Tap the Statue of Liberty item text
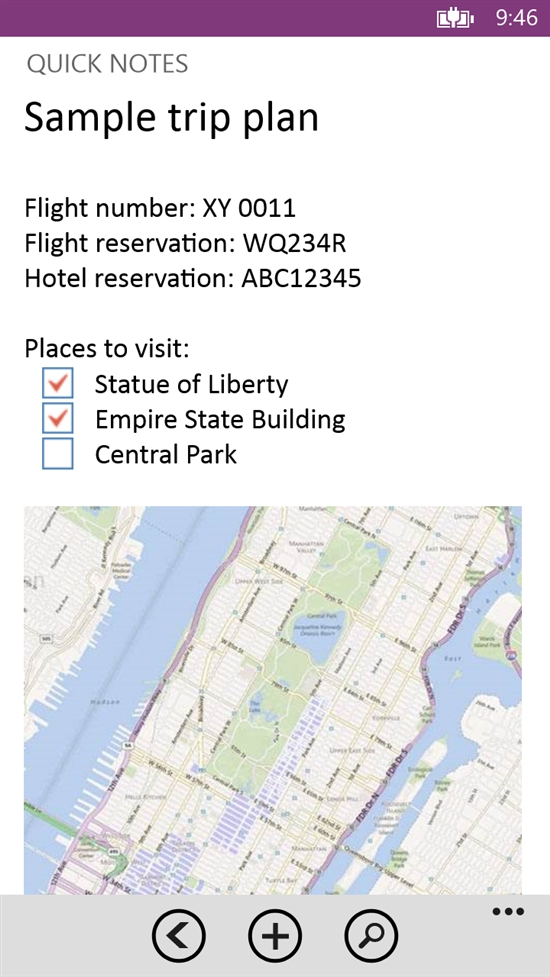550x977 pixels. point(191,384)
